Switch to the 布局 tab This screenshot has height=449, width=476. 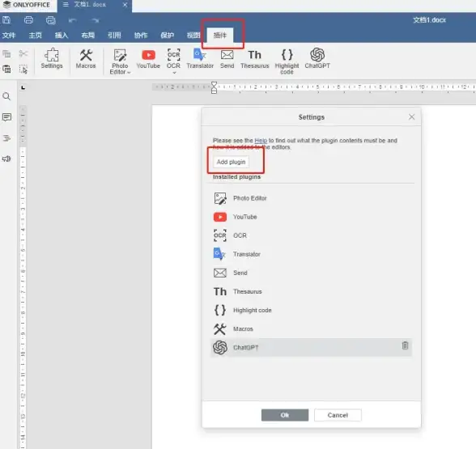[x=87, y=36]
